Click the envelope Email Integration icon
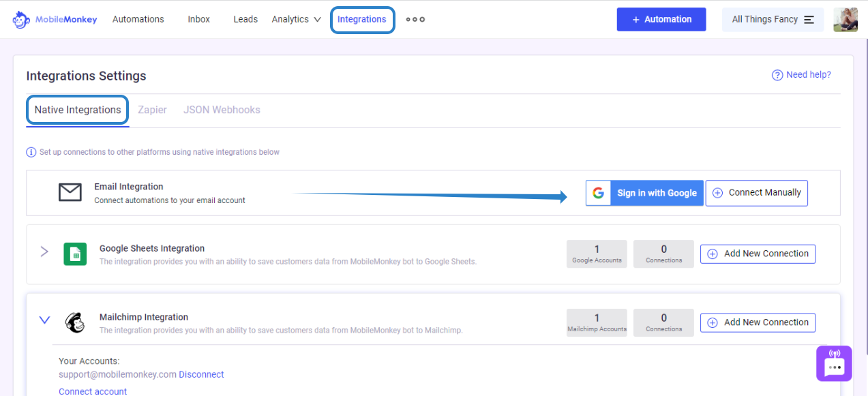This screenshot has height=396, width=868. (70, 193)
